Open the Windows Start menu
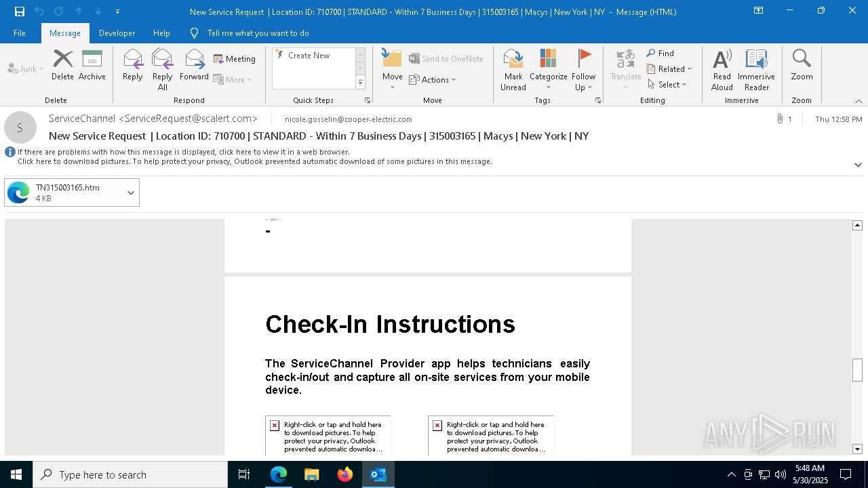 [16, 474]
